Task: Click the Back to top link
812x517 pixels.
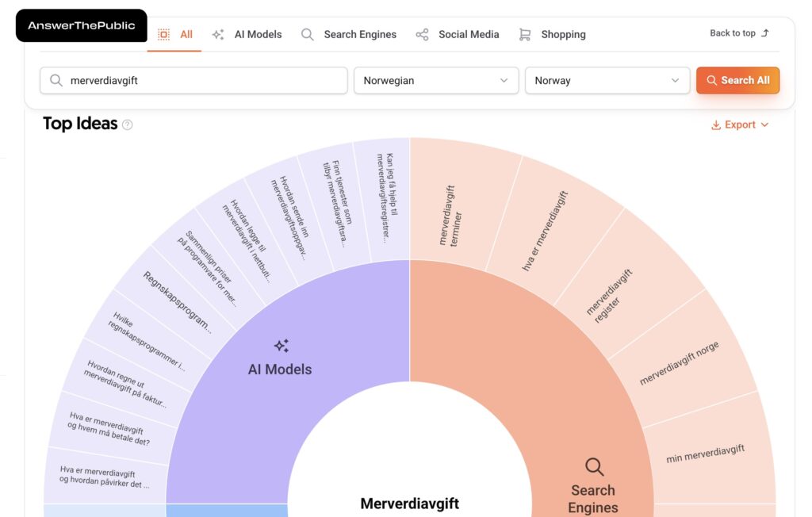Action: pyautogui.click(x=739, y=33)
